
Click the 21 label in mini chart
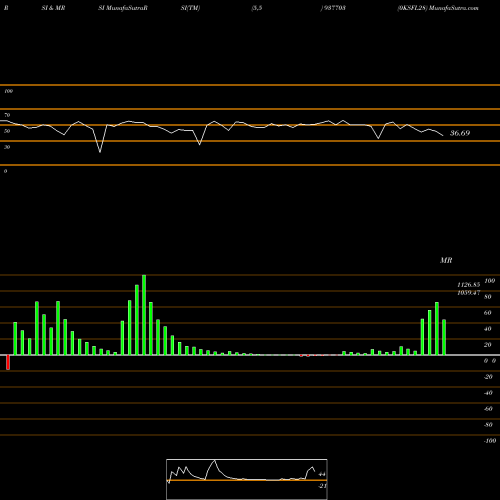322,486
